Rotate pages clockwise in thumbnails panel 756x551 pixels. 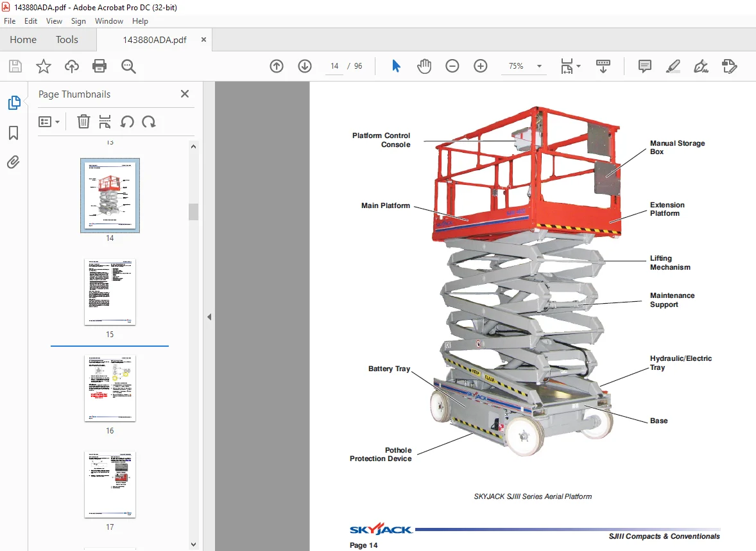[x=149, y=121]
